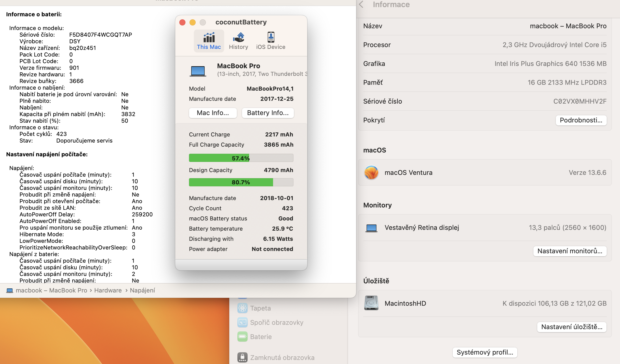Click Nastavení úložiště... button
The image size is (620, 364).
(572, 327)
